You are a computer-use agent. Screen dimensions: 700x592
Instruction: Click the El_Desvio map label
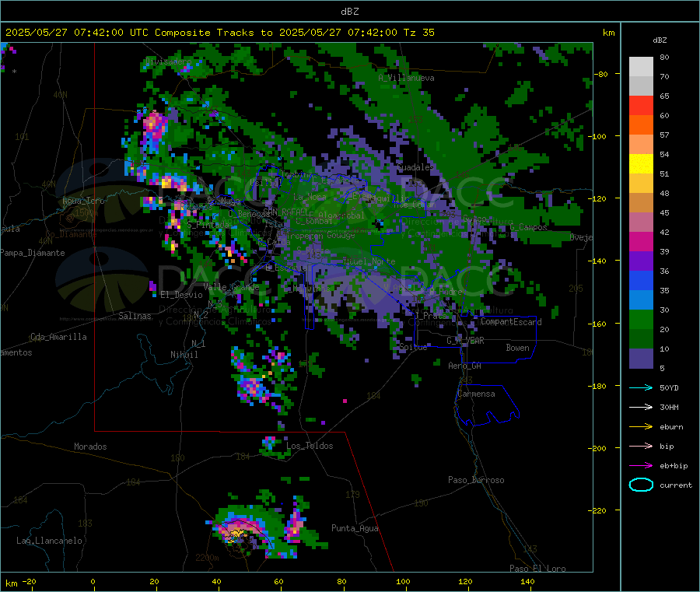coord(181,295)
